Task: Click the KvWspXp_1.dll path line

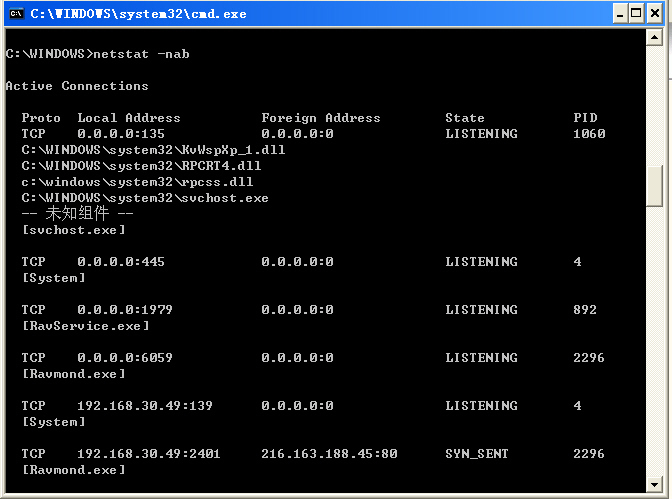Action: pos(153,150)
